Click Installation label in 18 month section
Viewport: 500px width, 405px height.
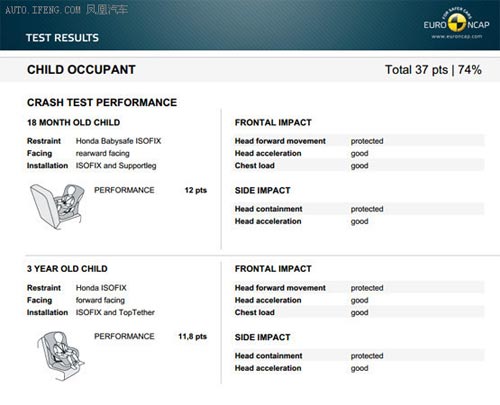coord(47,166)
